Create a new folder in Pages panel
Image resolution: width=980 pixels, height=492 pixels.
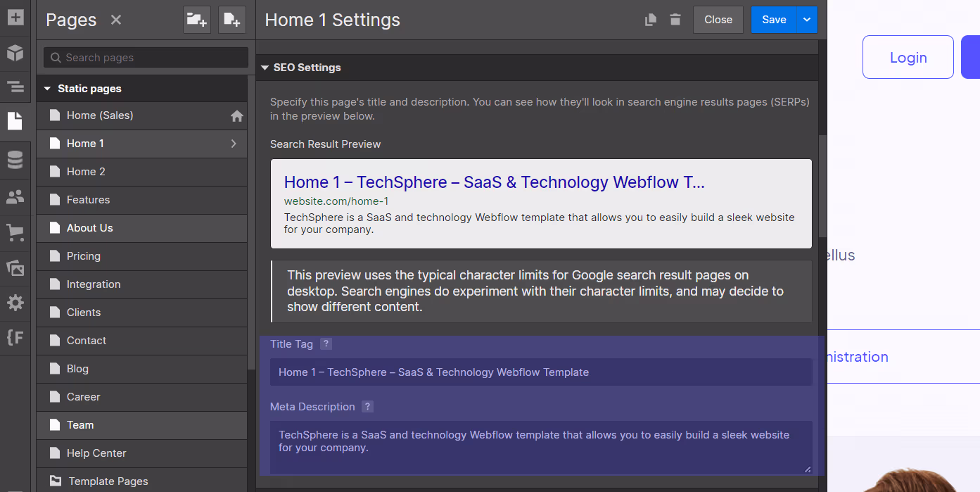click(196, 20)
